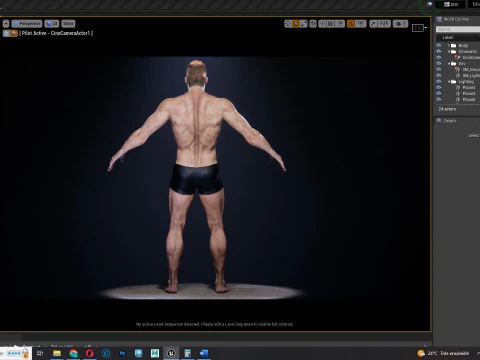Hide the Cinematic folder via eye icon
Screen dimensions: 480x360
(x=439, y=51)
